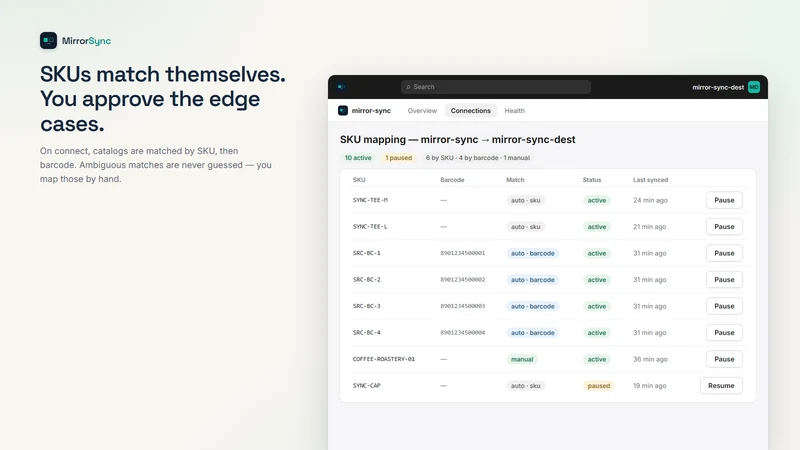The width and height of the screenshot is (800, 450).
Task: Click the 'paused' status tag
Action: pos(598,386)
